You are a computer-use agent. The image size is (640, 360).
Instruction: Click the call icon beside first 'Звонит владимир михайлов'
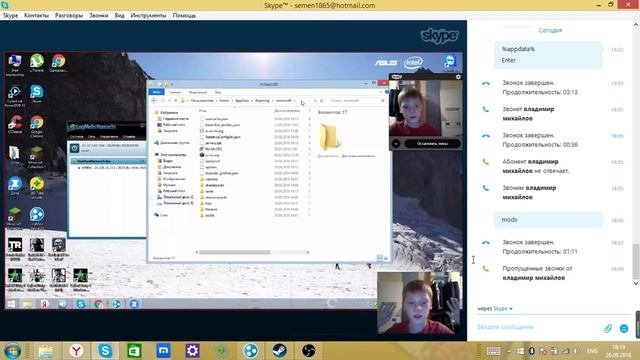point(486,109)
